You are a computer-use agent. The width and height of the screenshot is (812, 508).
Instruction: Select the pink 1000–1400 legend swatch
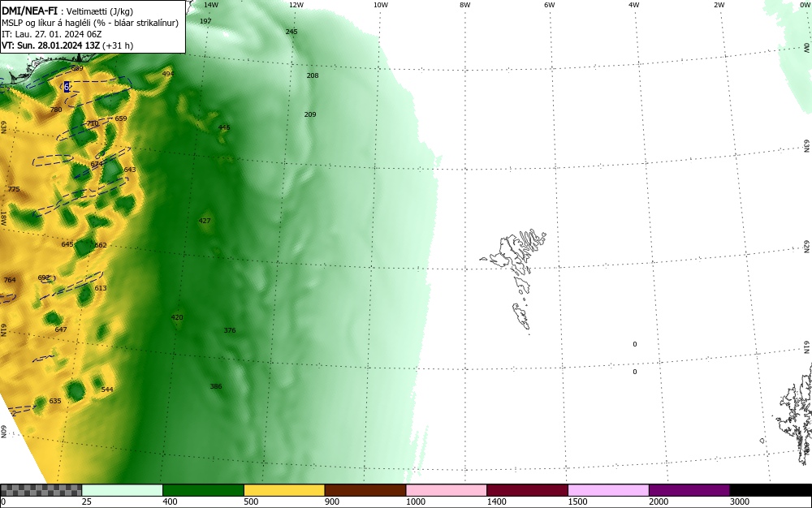447,490
